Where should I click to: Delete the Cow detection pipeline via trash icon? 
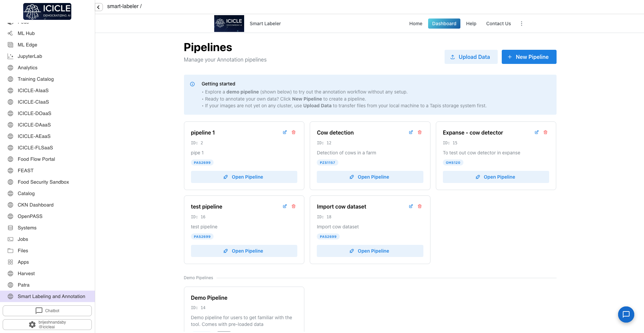[x=420, y=132]
